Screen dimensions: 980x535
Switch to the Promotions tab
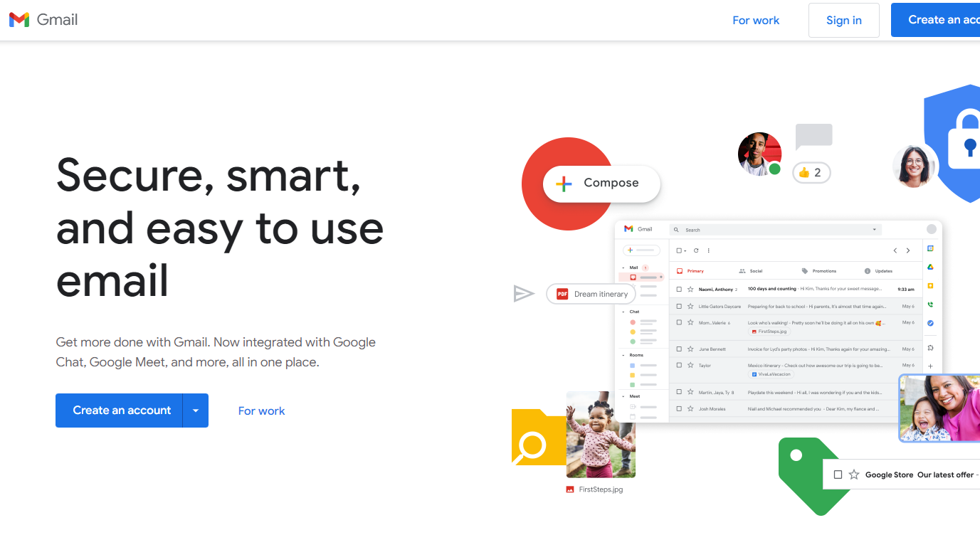click(819, 271)
